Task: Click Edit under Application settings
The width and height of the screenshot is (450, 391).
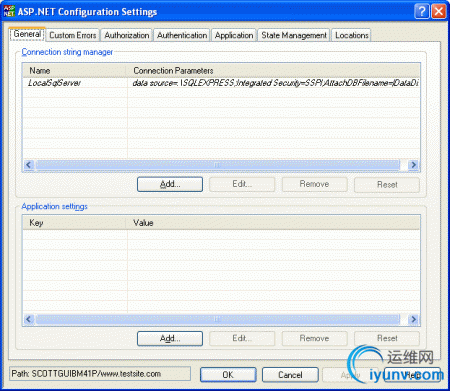Action: 242,339
